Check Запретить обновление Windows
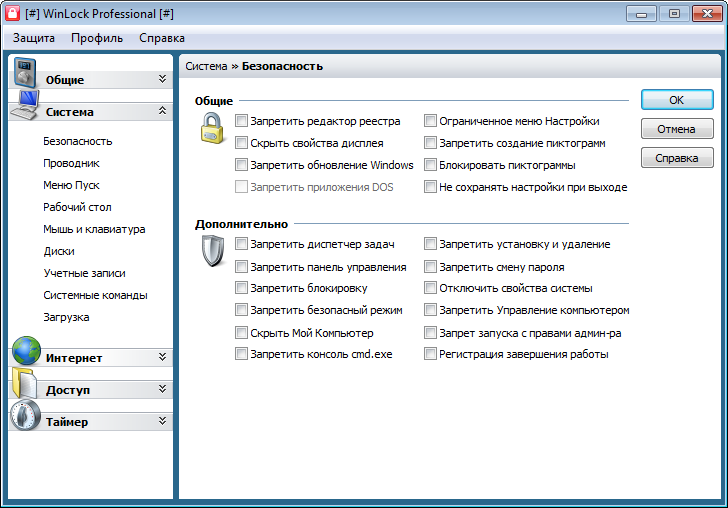Viewport: 728px width, 508px height. pos(241,165)
